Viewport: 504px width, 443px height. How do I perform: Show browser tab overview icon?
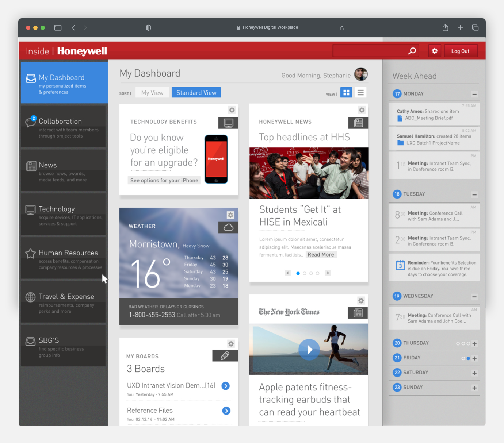tap(475, 28)
